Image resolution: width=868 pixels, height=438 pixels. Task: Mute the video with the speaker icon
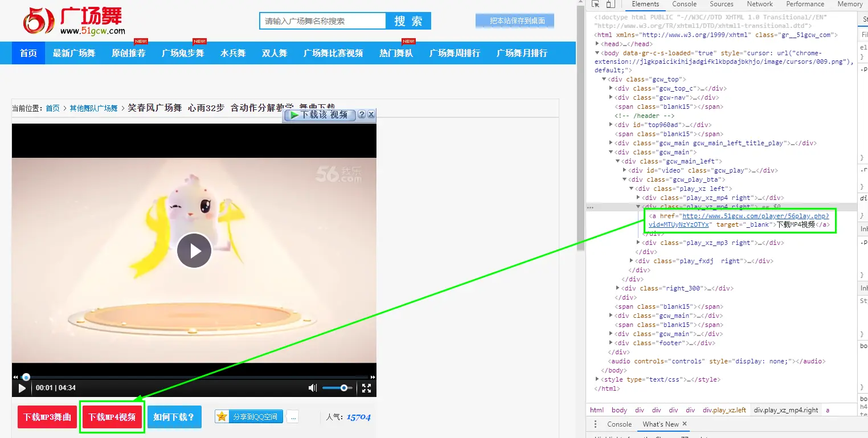[x=313, y=388]
